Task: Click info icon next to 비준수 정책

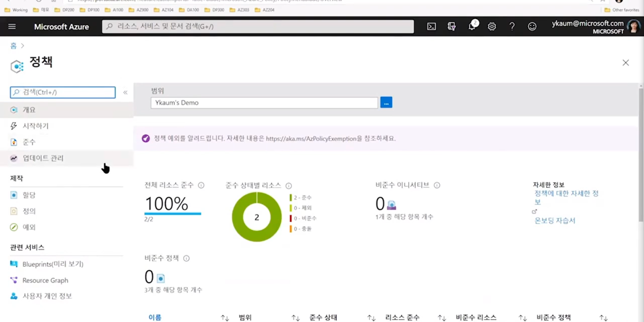Action: pos(186,258)
